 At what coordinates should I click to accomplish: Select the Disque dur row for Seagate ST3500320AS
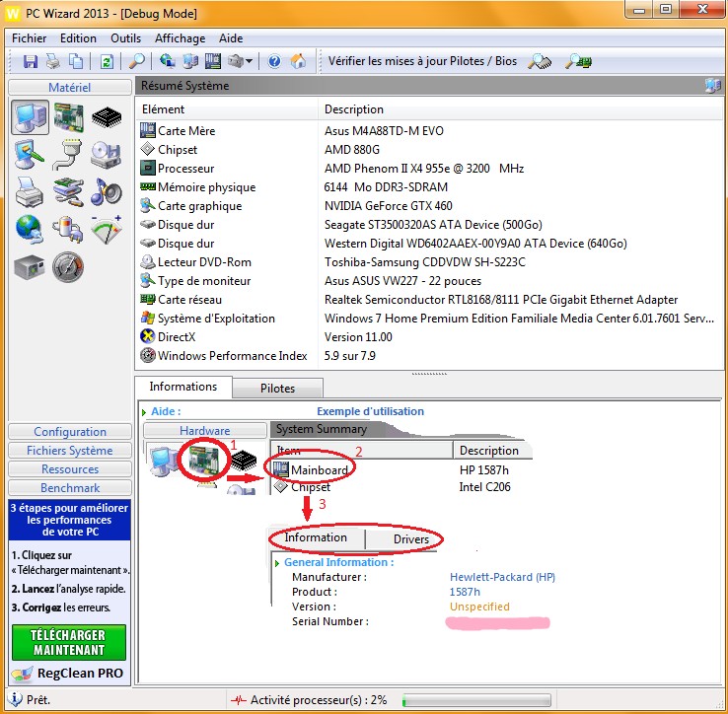pos(430,225)
